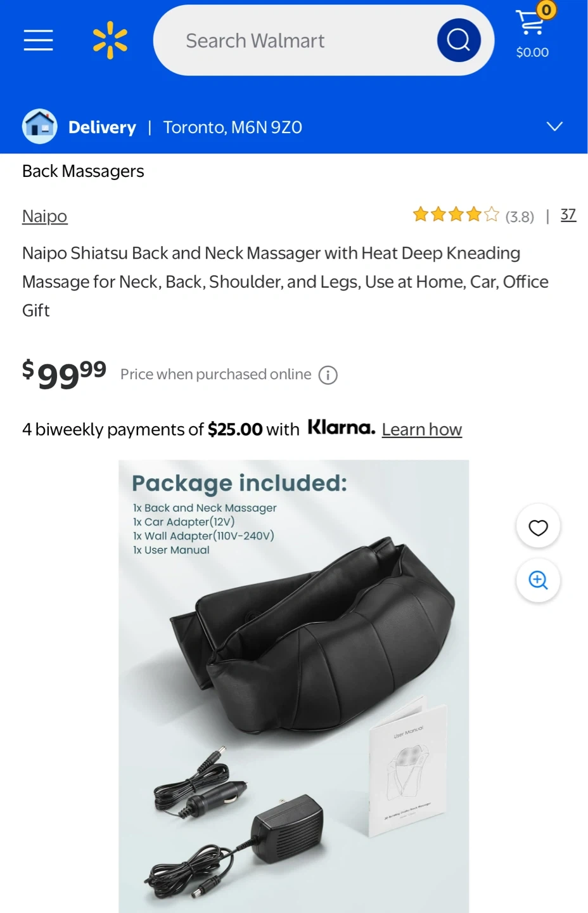Go to Back Massagers category
This screenshot has width=588, height=913.
(x=83, y=171)
